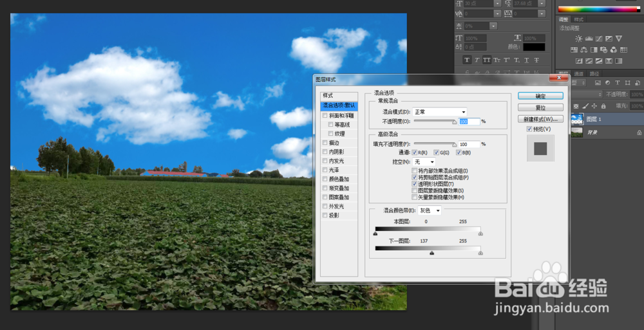644x330 pixels.
Task: Click the 不透明度 100 input field
Action: [x=469, y=122]
